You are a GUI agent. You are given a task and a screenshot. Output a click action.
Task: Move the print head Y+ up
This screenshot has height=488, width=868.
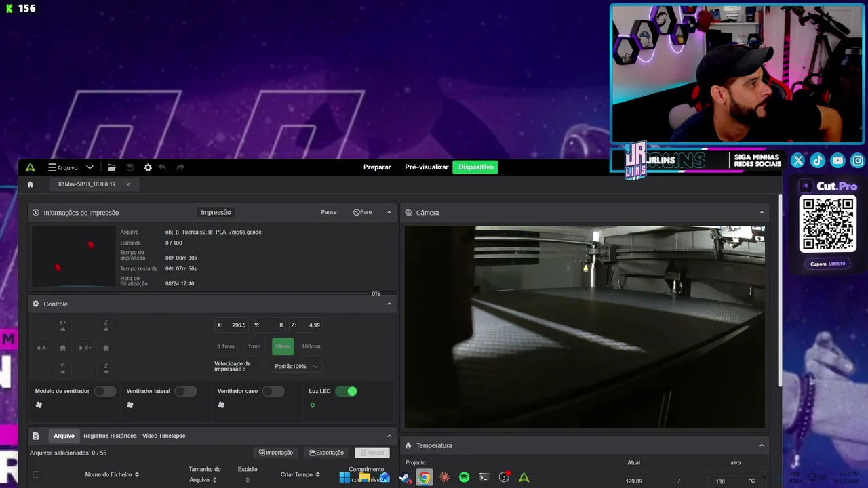[62, 326]
